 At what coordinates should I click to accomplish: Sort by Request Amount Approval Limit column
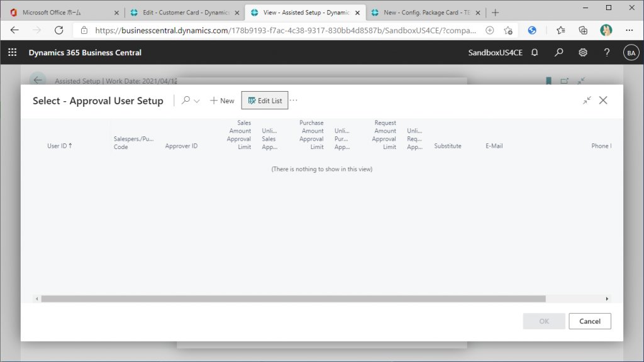tap(384, 134)
